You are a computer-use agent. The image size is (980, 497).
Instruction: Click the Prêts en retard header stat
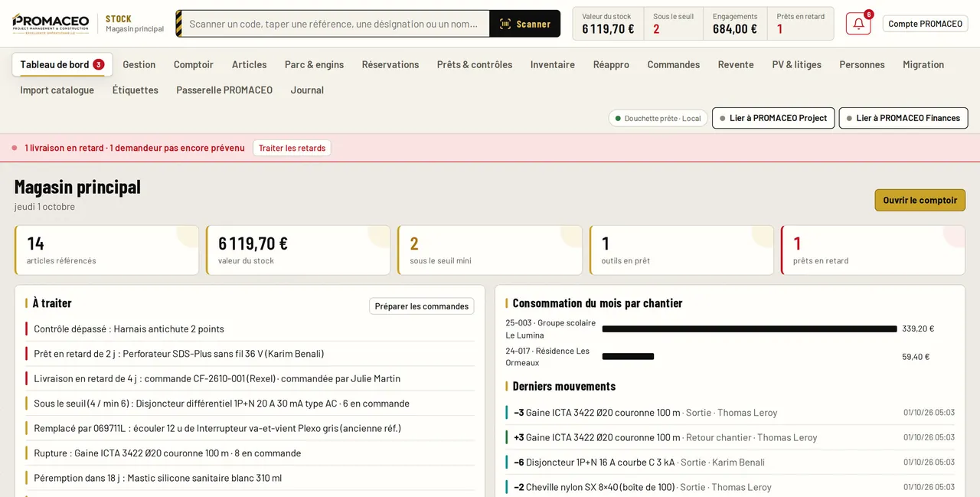point(800,24)
